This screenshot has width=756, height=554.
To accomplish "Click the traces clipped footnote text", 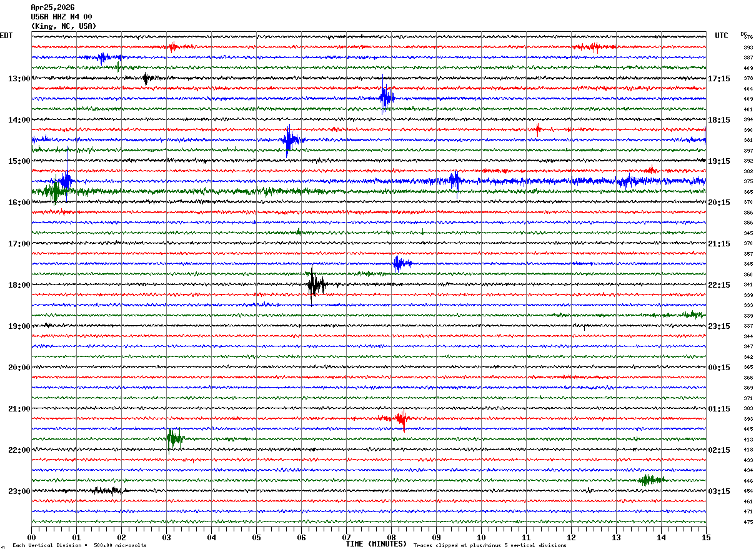I will tap(490, 546).
